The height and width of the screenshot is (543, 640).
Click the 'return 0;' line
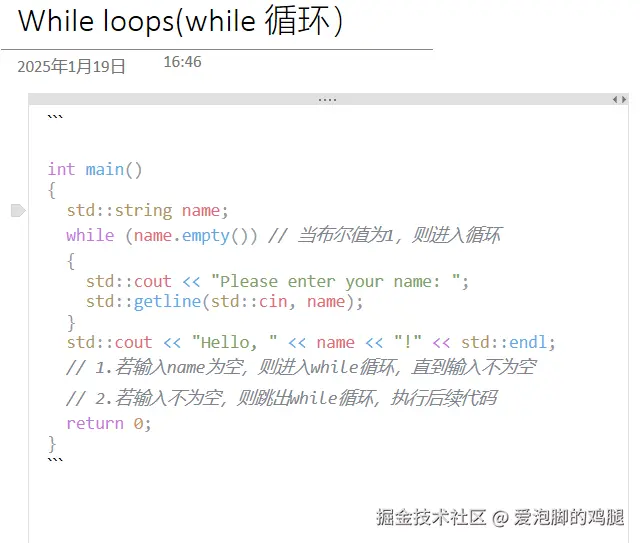coord(109,423)
